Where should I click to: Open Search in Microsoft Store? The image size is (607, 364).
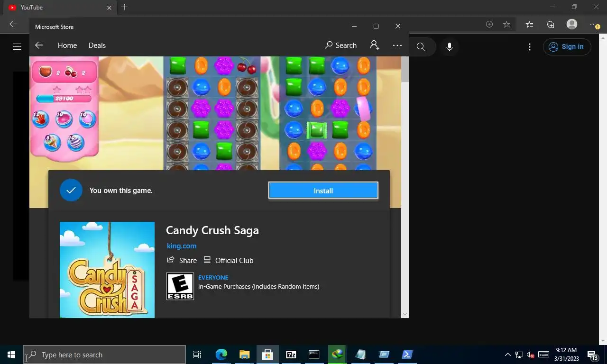340,45
